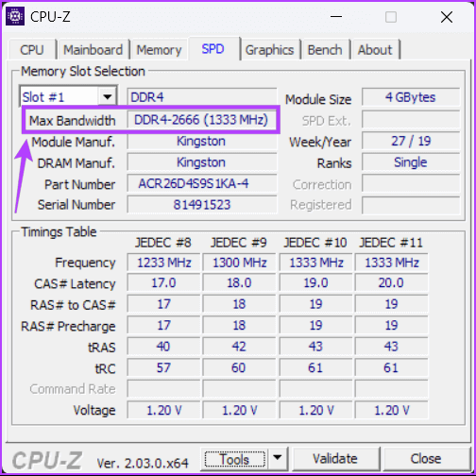Image resolution: width=476 pixels, height=476 pixels.
Task: Click the CPU-Z app icon in title bar
Action: [x=15, y=16]
